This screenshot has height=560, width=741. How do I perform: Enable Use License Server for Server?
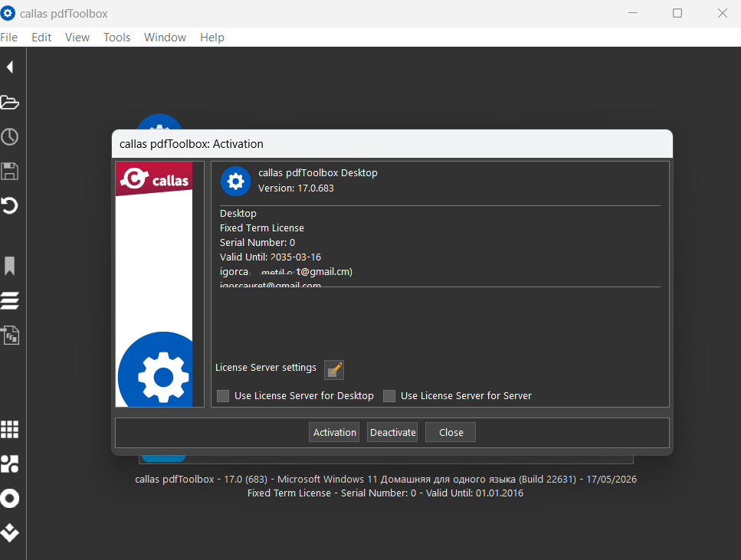click(389, 395)
